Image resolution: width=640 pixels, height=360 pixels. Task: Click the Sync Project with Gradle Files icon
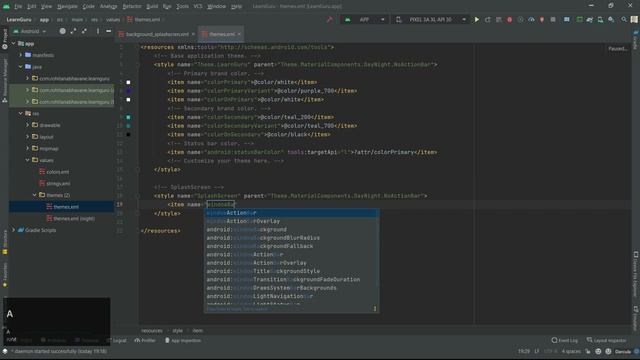pyautogui.click(x=590, y=20)
